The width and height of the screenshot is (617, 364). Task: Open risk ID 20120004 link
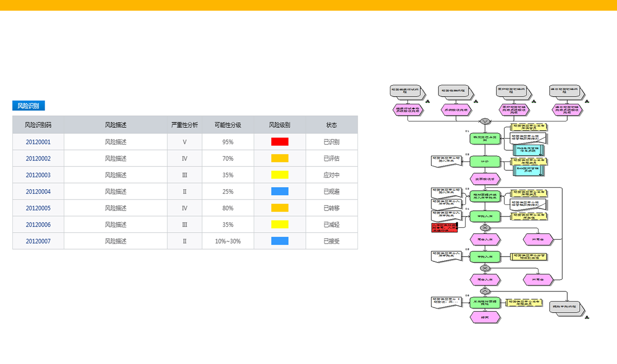38,191
